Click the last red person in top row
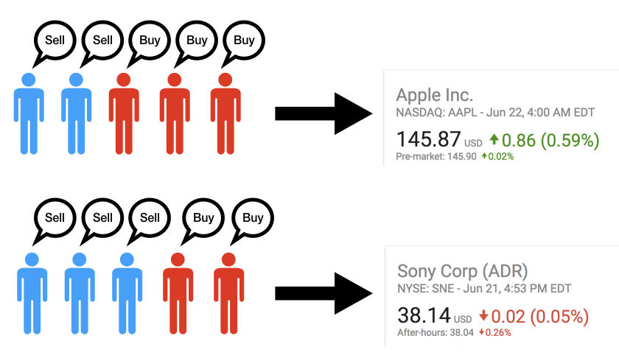Viewport: 619px width, 364px height. click(225, 113)
